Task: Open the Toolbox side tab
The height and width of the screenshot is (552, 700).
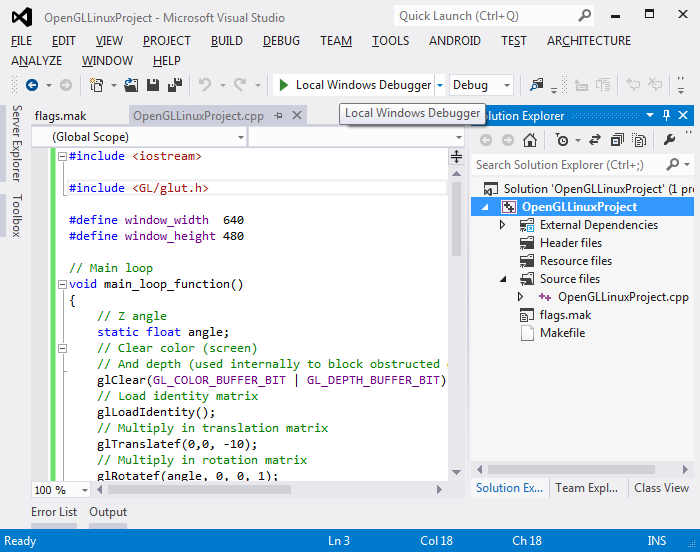Action: click(x=17, y=216)
